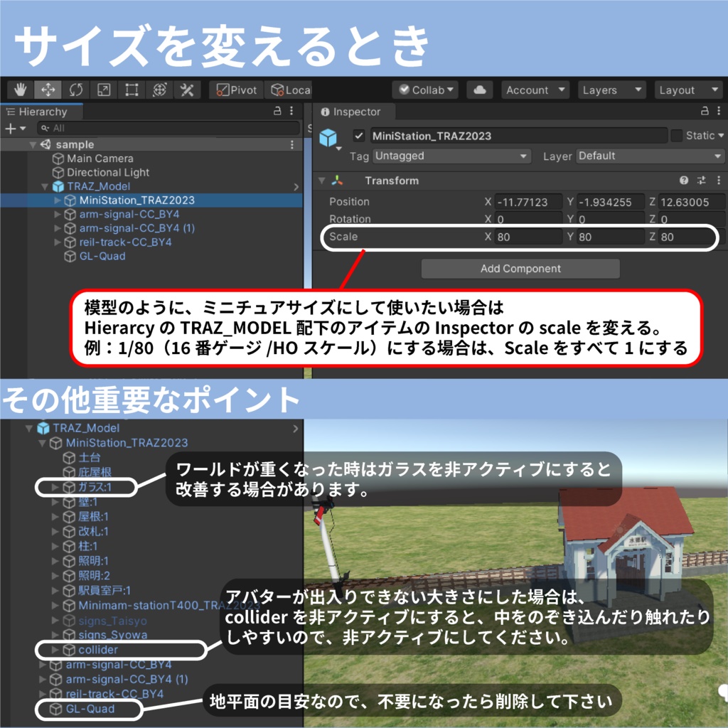Toggle the MiniStation_TRAZ2023 active checkbox
The width and height of the screenshot is (728, 728).
[358, 136]
